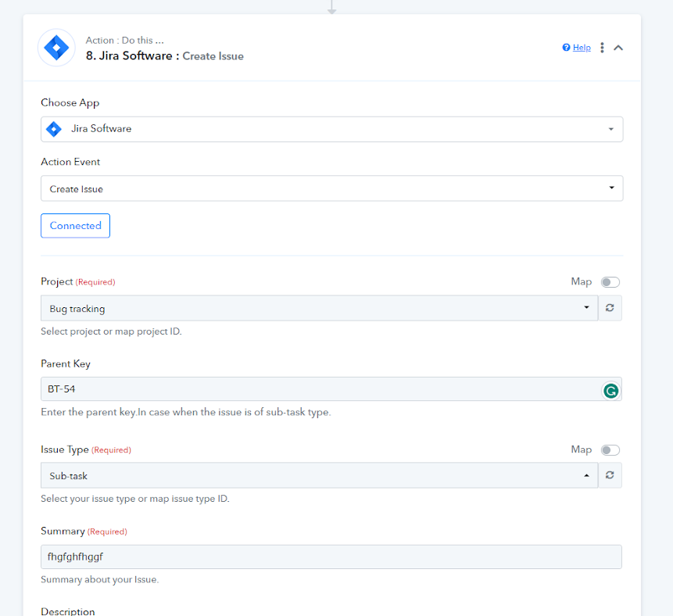Click the Jira Software logo in the step header

tap(56, 48)
